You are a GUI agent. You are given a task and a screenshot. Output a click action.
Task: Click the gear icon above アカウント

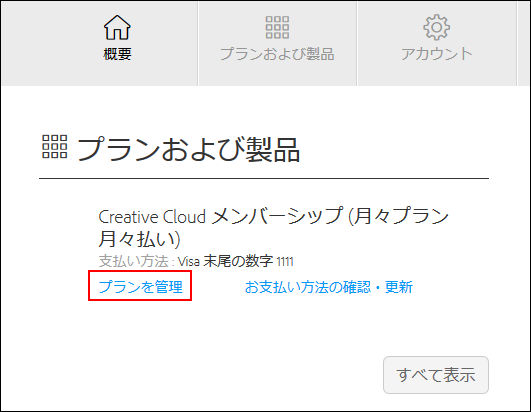click(x=437, y=27)
